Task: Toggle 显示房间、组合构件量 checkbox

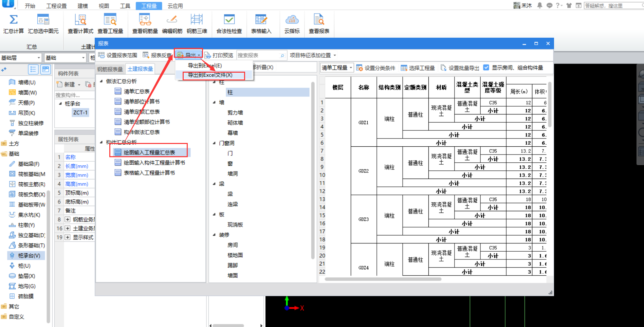Action: pos(486,68)
